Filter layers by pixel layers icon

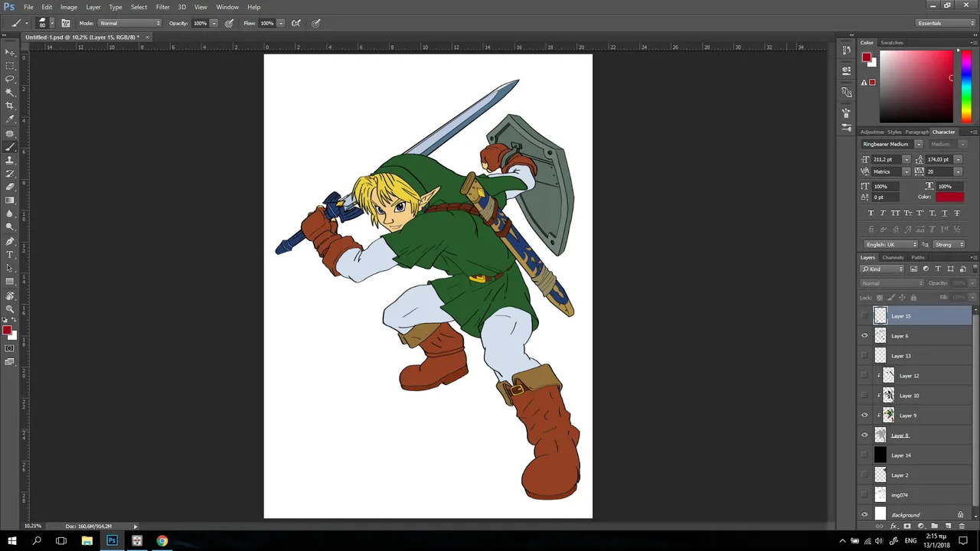913,269
